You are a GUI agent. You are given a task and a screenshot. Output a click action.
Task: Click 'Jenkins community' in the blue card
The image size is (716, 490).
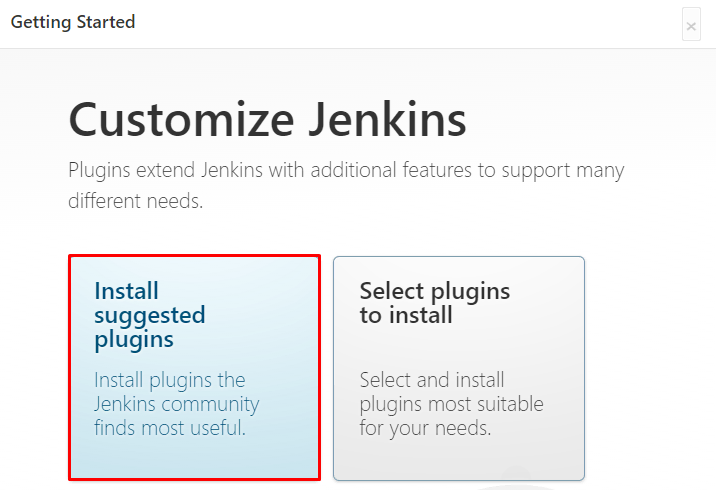pyautogui.click(x=176, y=404)
